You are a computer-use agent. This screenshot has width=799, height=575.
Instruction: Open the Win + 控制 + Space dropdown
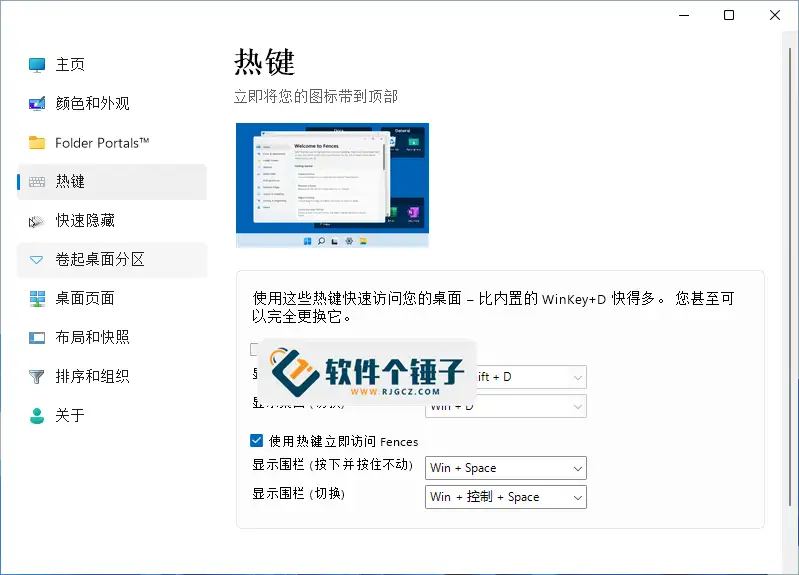point(505,497)
